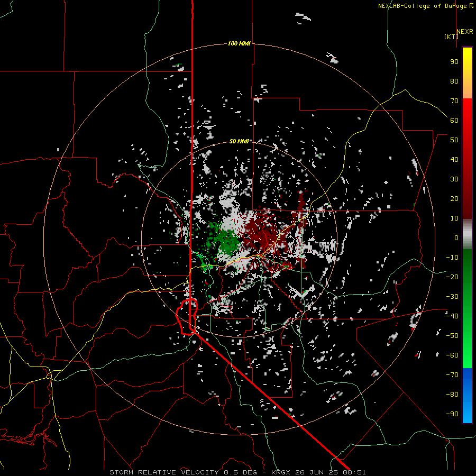Click the 100 NMI range ring label

tap(239, 44)
